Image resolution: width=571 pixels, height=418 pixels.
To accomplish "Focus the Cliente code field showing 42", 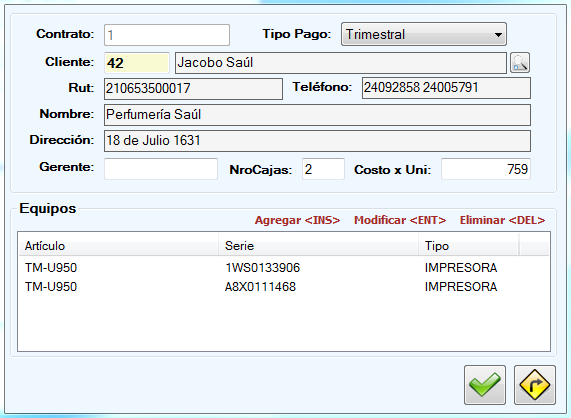I will 137,63.
